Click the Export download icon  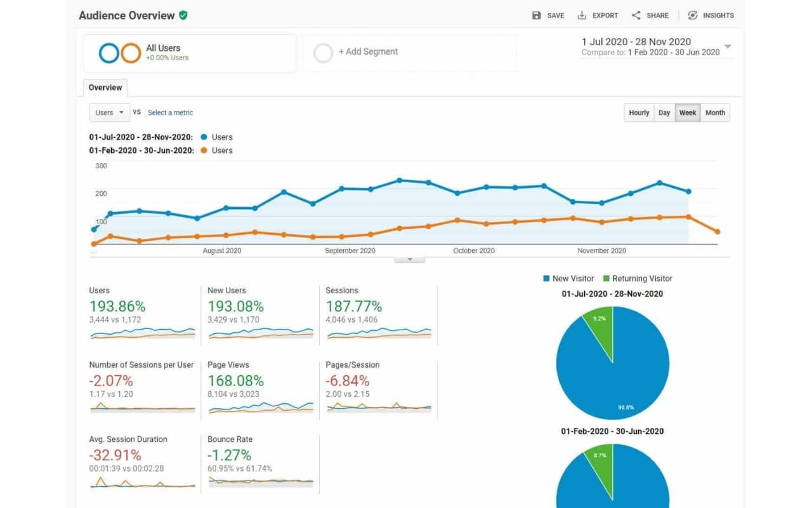click(x=582, y=15)
